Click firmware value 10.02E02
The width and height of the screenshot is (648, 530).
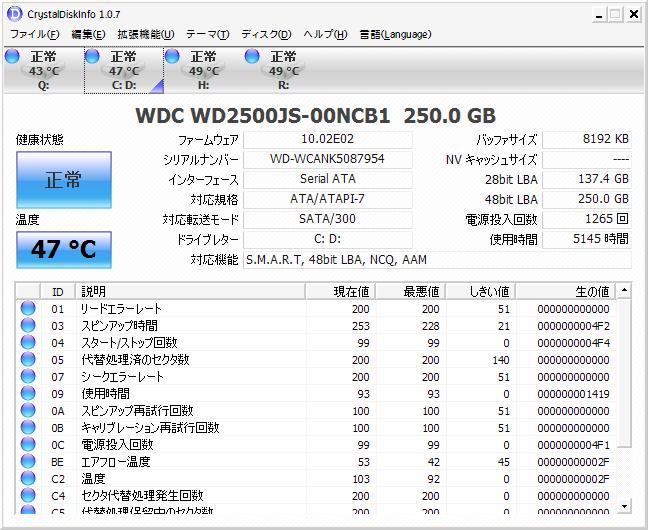[x=328, y=139]
